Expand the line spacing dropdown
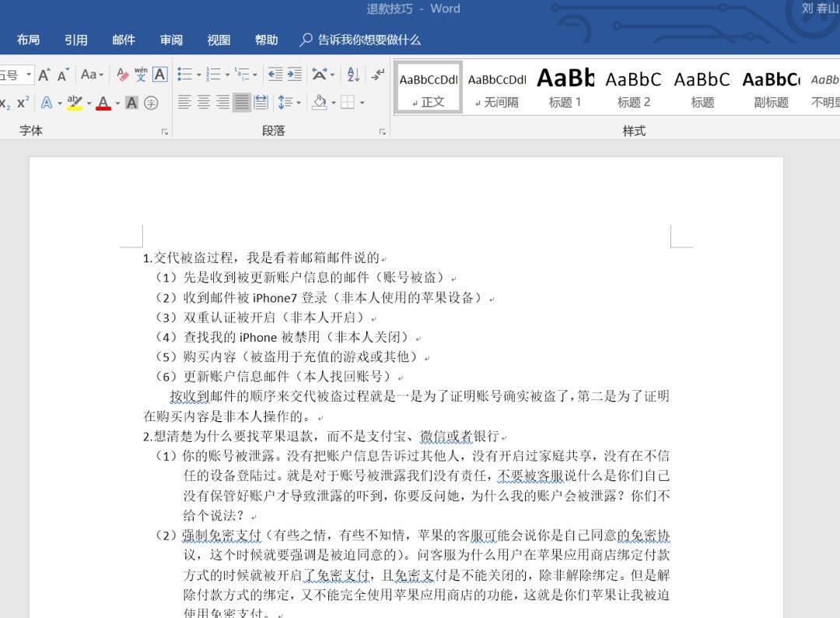The width and height of the screenshot is (840, 618). click(299, 103)
